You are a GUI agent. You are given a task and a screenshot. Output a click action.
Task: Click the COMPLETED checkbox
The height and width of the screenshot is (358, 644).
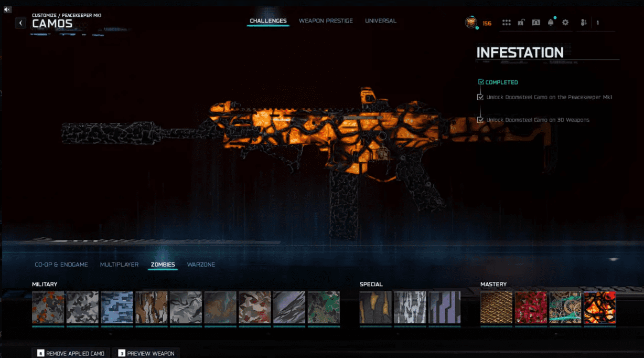481,82
